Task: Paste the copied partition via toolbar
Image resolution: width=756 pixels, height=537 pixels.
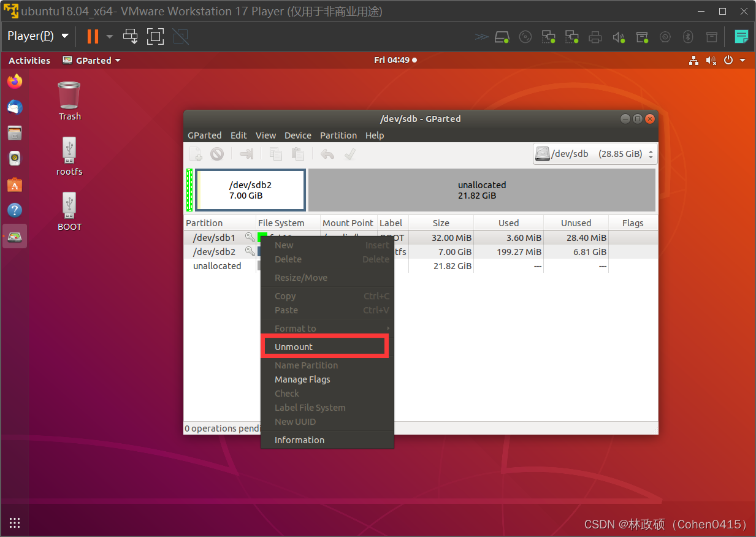Action: 298,153
